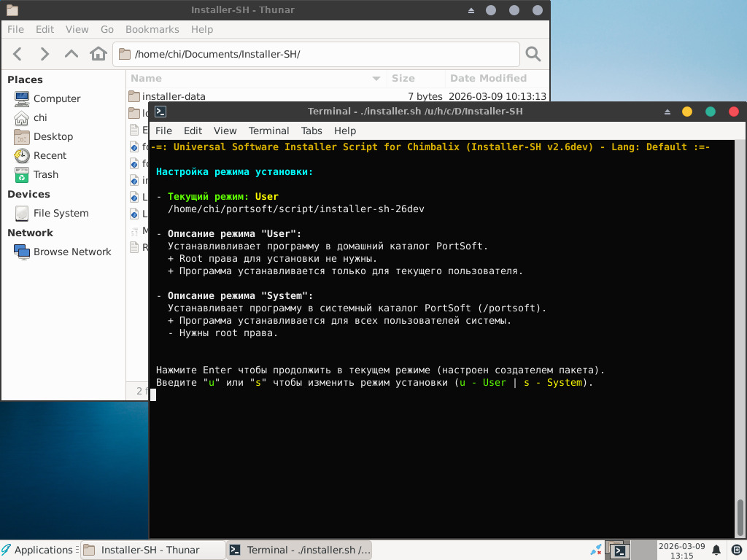Image resolution: width=747 pixels, height=560 pixels.
Task: Open Trash in the Places sidebar
Action: point(45,174)
